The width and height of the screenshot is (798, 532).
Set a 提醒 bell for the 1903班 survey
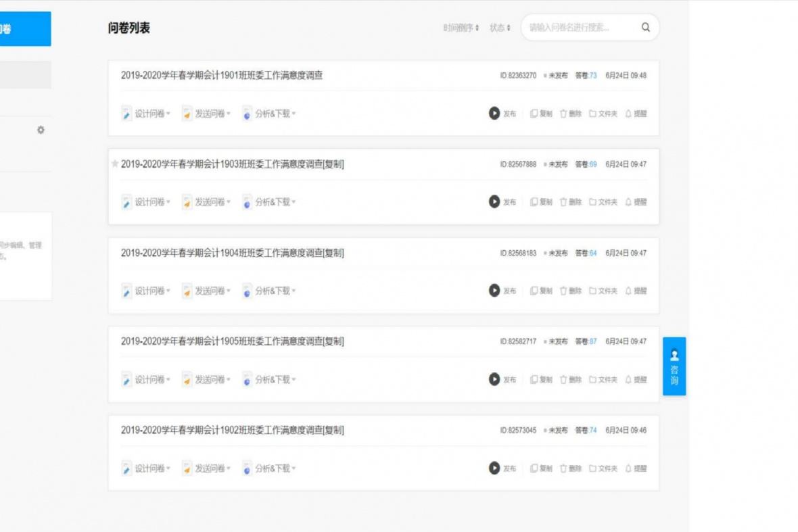[x=636, y=202]
